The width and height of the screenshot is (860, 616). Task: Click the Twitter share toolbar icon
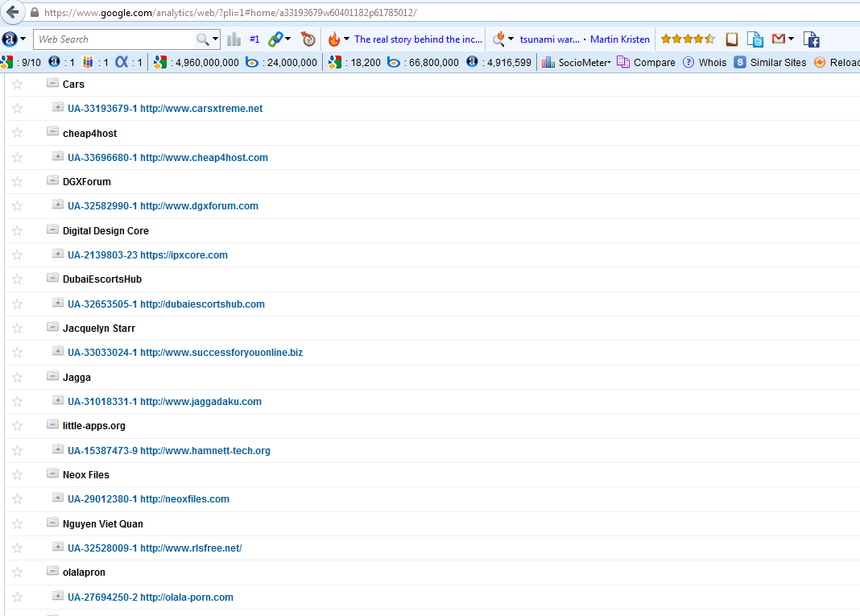755,39
